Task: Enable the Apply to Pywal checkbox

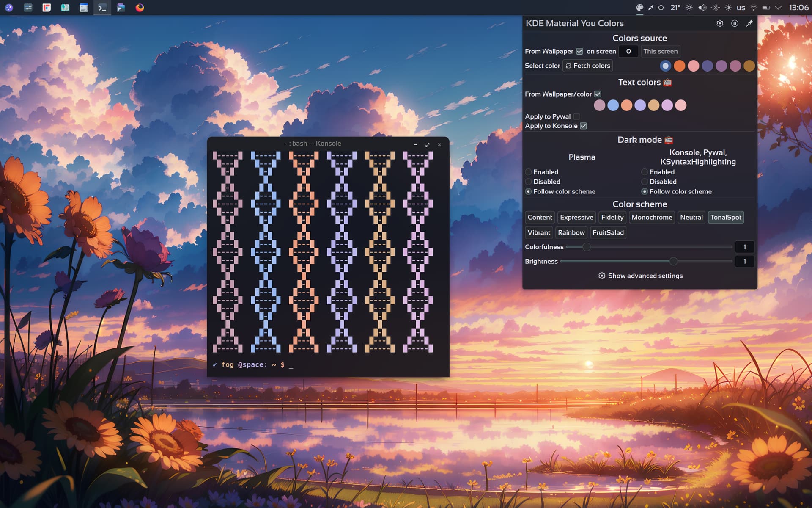Action: pos(576,116)
